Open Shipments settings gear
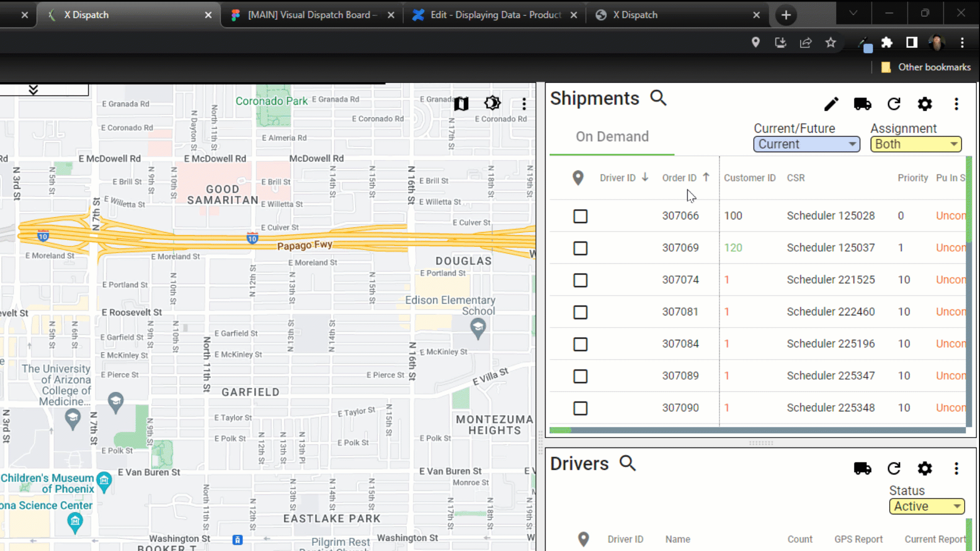 (x=925, y=104)
